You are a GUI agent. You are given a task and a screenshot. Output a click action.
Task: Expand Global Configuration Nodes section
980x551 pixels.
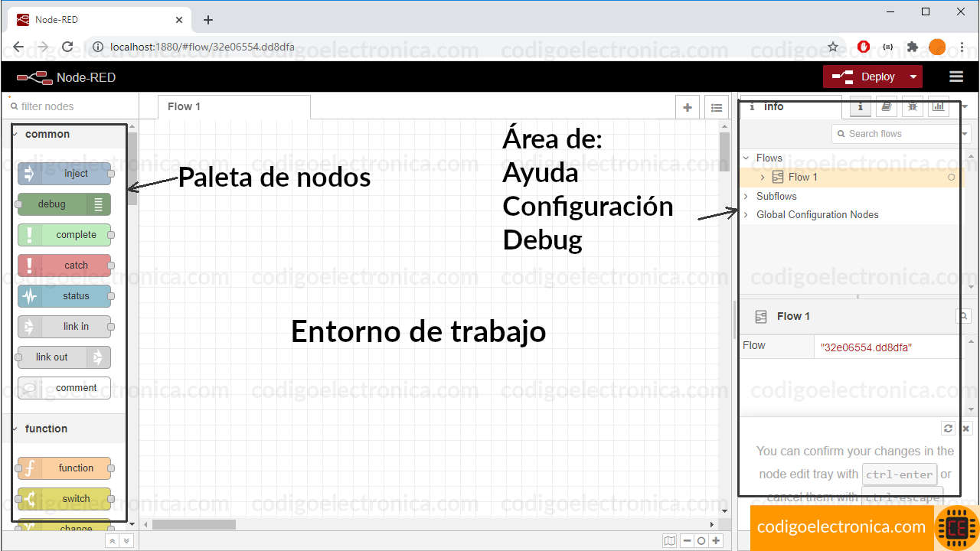[746, 215]
